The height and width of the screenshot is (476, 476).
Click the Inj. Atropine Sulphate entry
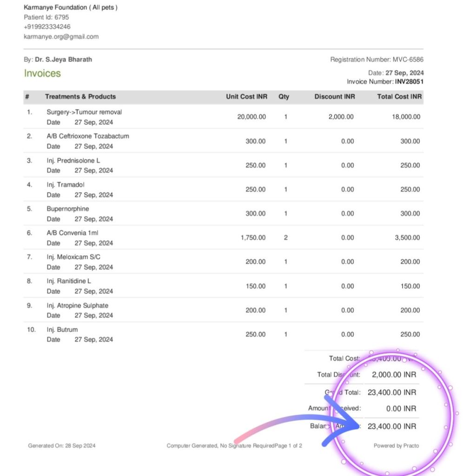coord(77,305)
